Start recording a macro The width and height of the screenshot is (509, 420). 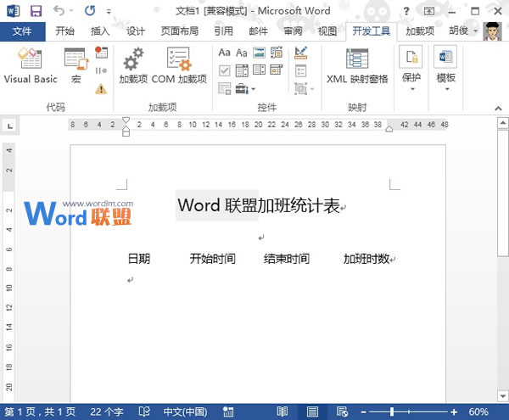101,53
